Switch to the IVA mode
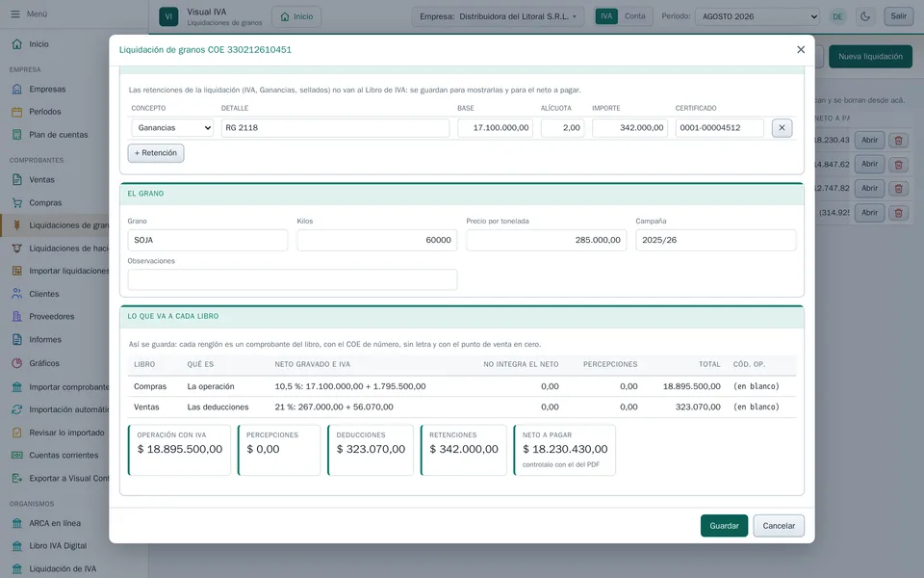Screen dimensions: 924x578 pos(606,16)
